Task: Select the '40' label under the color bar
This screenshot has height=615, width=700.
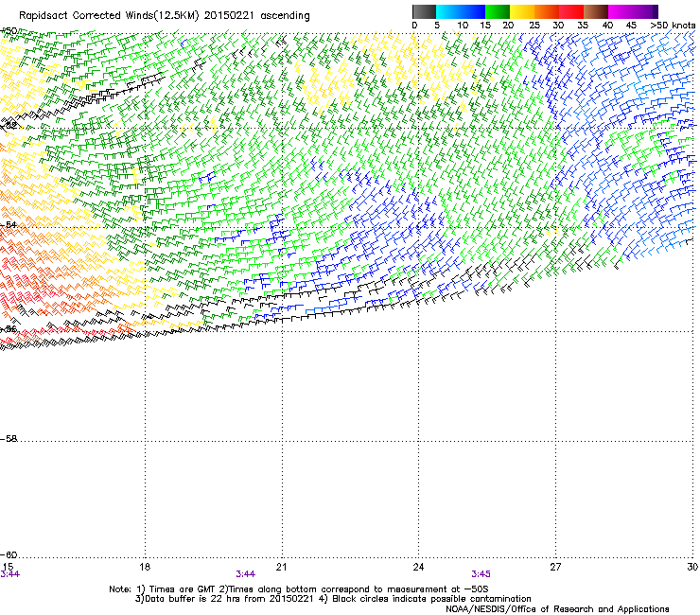Action: click(607, 26)
